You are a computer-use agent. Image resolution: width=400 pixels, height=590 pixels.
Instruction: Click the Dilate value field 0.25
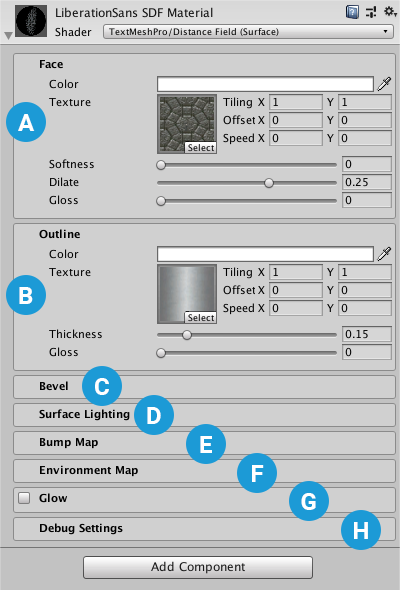[367, 182]
